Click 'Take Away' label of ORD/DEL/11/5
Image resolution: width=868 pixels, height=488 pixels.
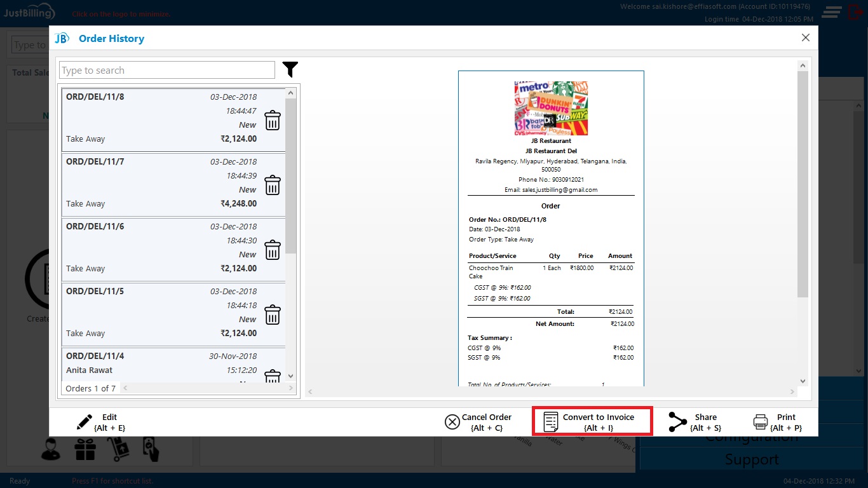(x=86, y=333)
